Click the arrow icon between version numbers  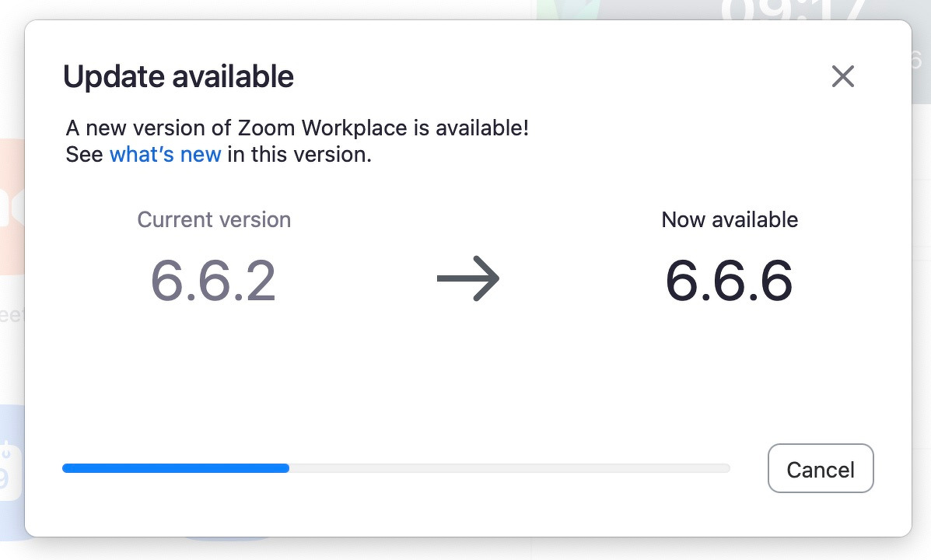click(469, 278)
